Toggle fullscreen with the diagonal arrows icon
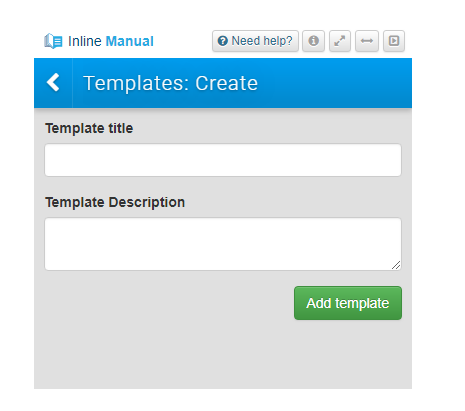The height and width of the screenshot is (411, 465). click(x=340, y=41)
